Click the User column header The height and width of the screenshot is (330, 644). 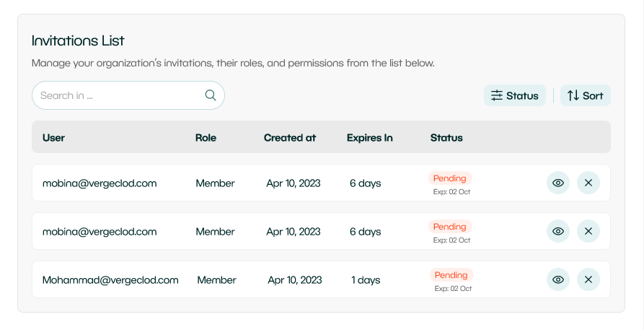point(54,137)
